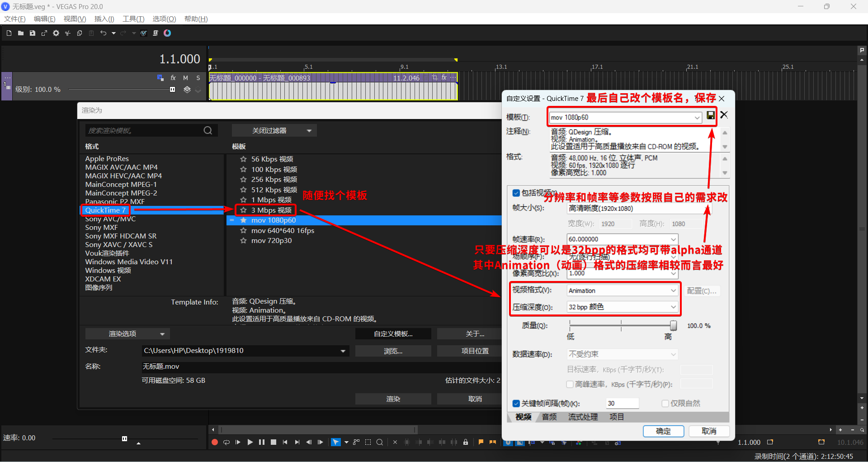The width and height of the screenshot is (868, 462).
Task: Open an existing project file
Action: pyautogui.click(x=20, y=33)
